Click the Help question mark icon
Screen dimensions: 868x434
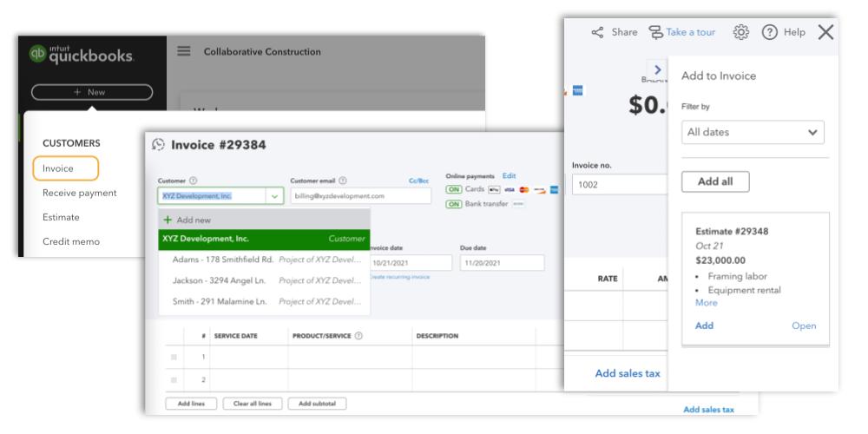769,32
